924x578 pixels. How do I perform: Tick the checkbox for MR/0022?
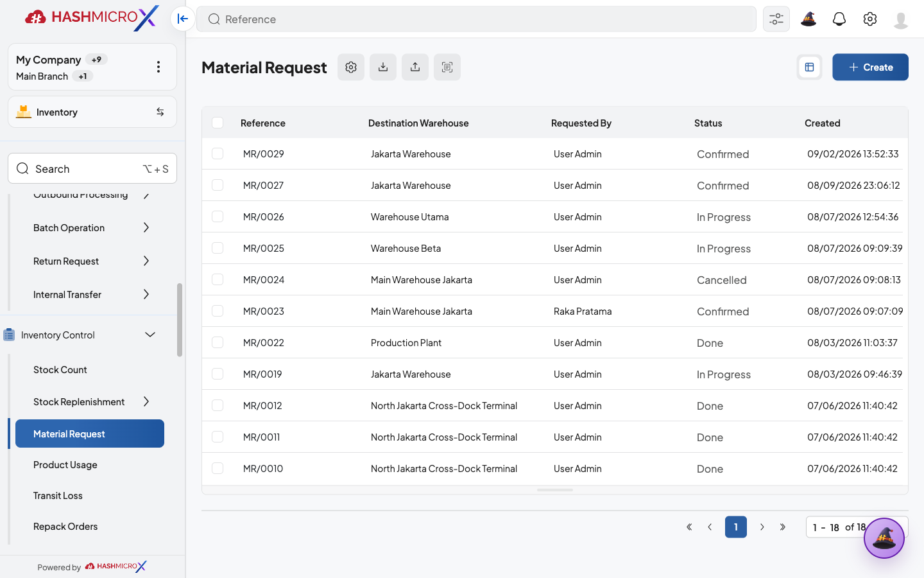coord(218,342)
